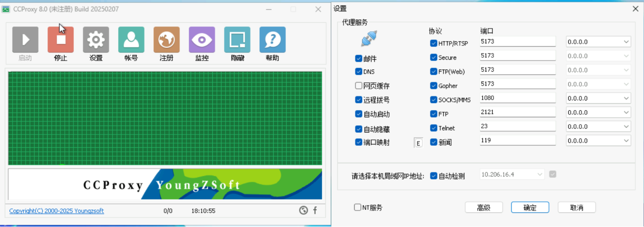Toggle the 端口映射 checkbox
Image resolution: width=644 pixels, height=227 pixels.
358,142
